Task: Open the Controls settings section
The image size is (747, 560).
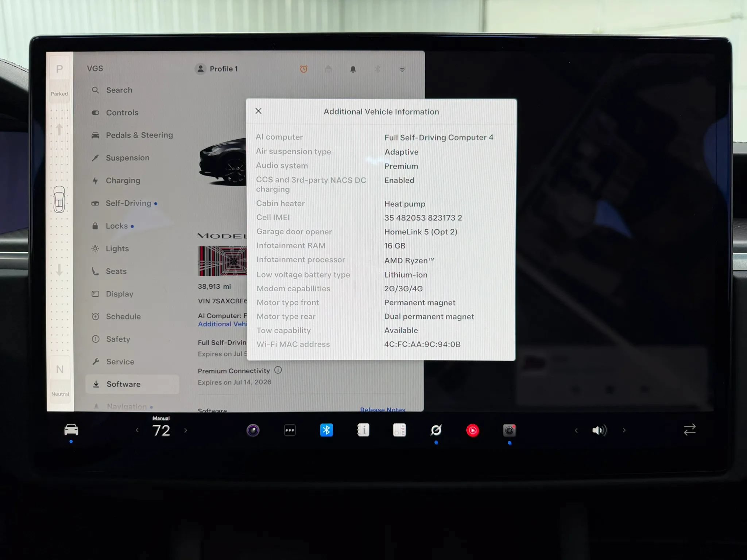Action: [115, 113]
